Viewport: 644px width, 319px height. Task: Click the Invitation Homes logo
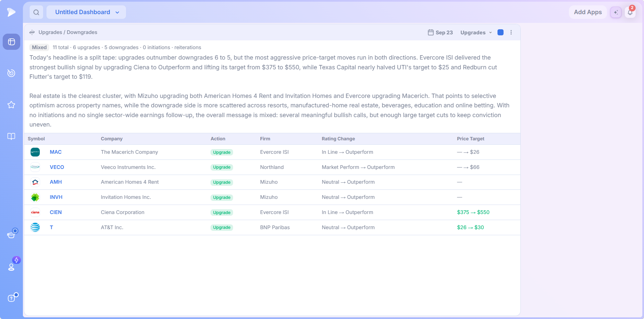click(x=35, y=197)
